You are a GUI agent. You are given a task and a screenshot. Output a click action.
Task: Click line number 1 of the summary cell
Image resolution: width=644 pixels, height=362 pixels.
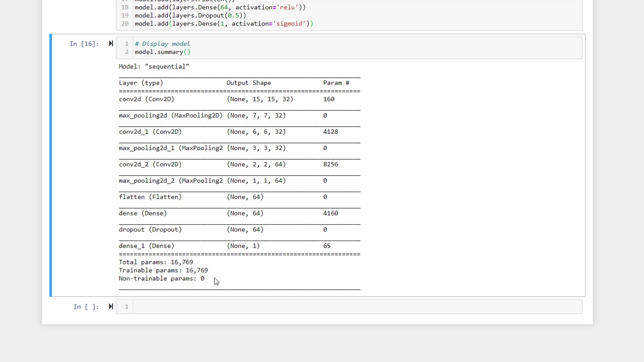[126, 44]
